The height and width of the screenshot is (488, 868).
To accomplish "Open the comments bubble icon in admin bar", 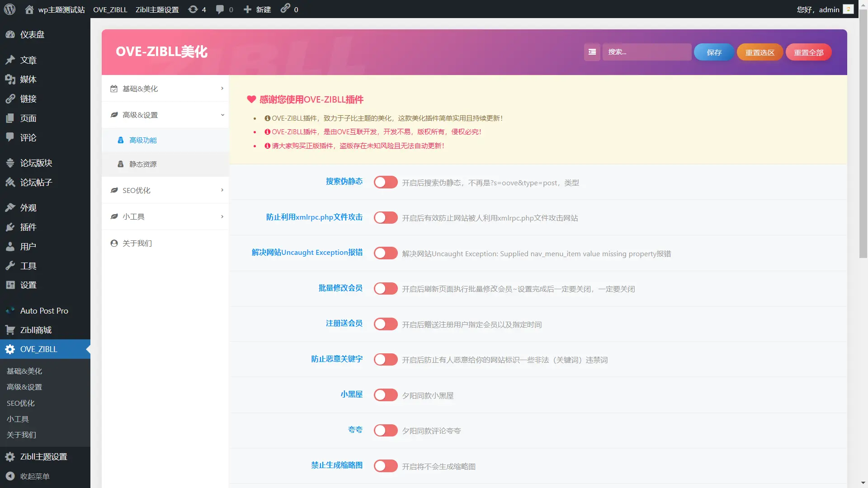I will tap(220, 9).
